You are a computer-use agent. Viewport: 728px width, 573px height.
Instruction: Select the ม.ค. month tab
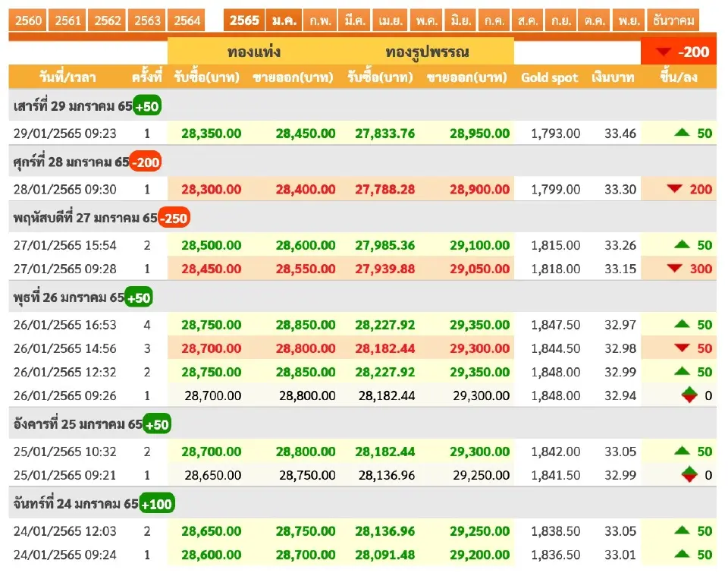tap(284, 20)
